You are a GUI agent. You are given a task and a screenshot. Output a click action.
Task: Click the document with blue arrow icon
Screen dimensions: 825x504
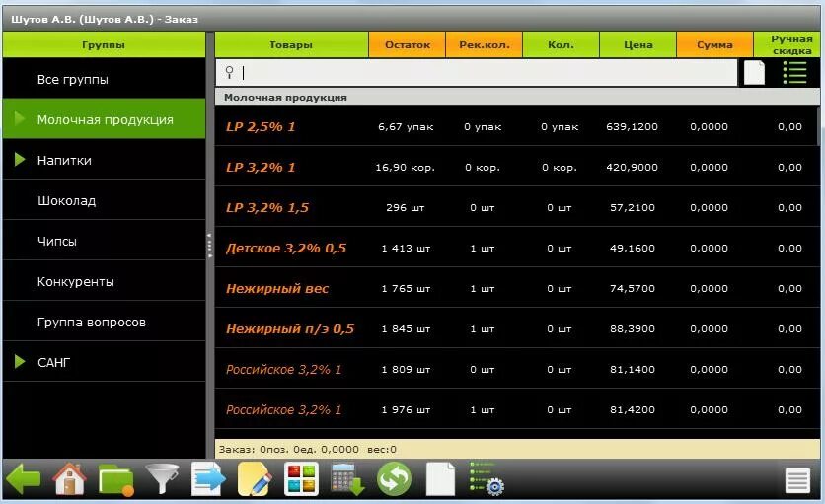click(208, 478)
